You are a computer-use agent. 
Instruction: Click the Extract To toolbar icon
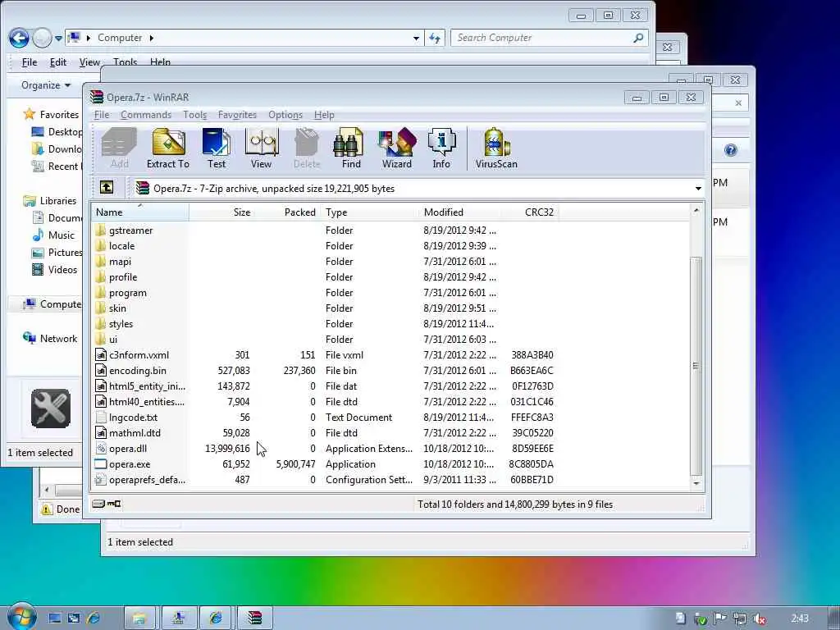[168, 148]
